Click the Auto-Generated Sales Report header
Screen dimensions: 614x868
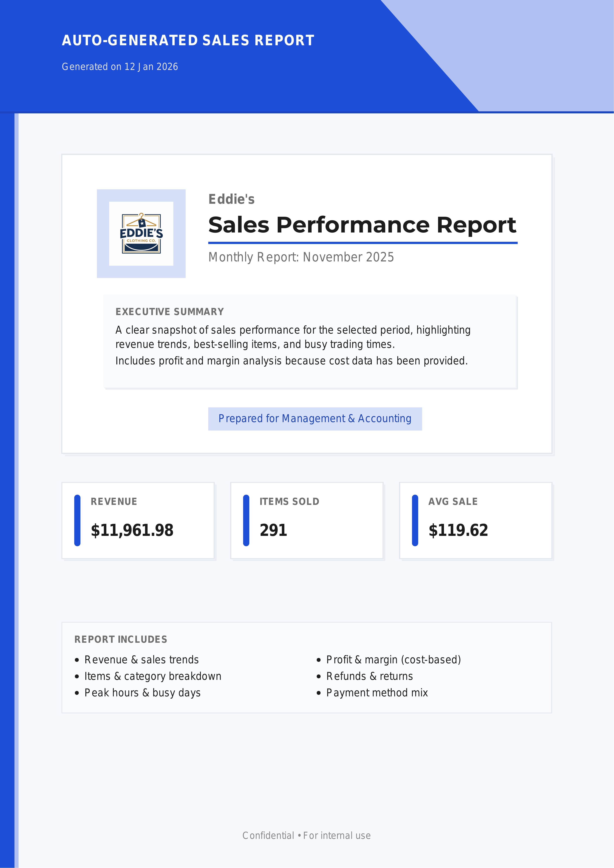tap(188, 40)
